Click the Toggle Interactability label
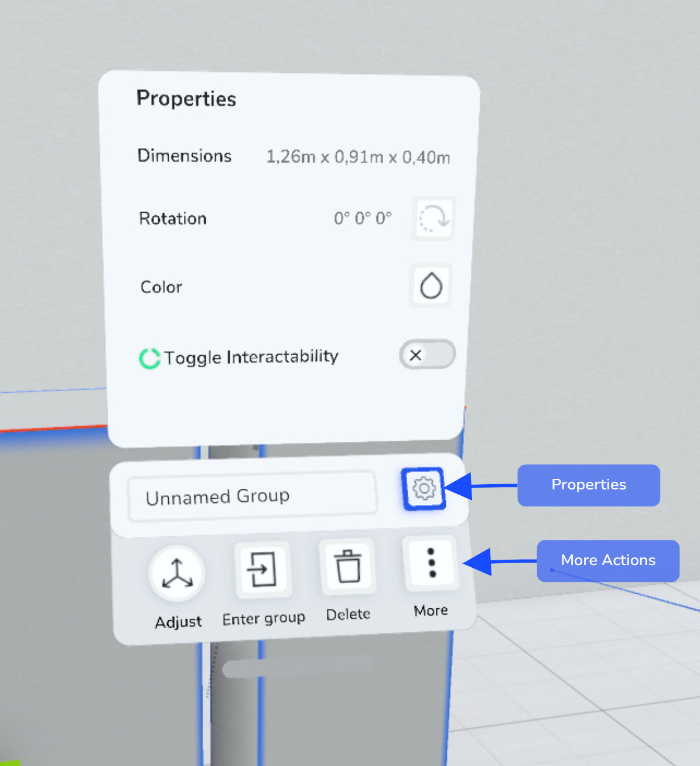This screenshot has height=766, width=700. 251,357
